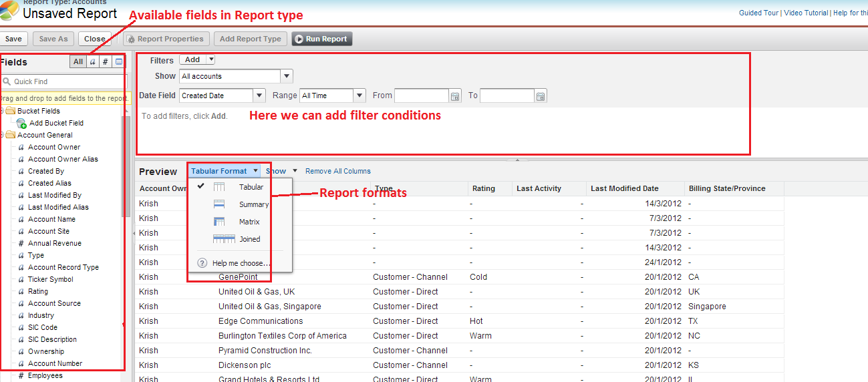Image resolution: width=868 pixels, height=382 pixels.
Task: Select the Created By field
Action: [46, 171]
